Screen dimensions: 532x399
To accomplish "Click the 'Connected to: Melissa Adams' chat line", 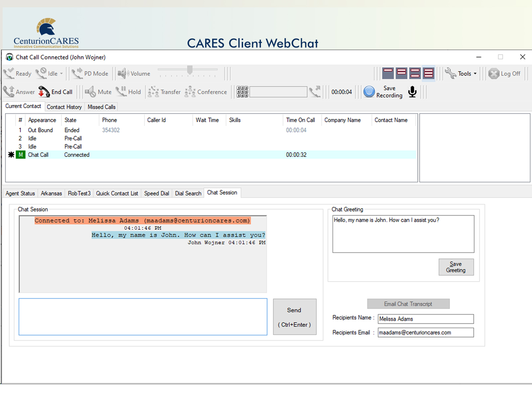I will [143, 220].
